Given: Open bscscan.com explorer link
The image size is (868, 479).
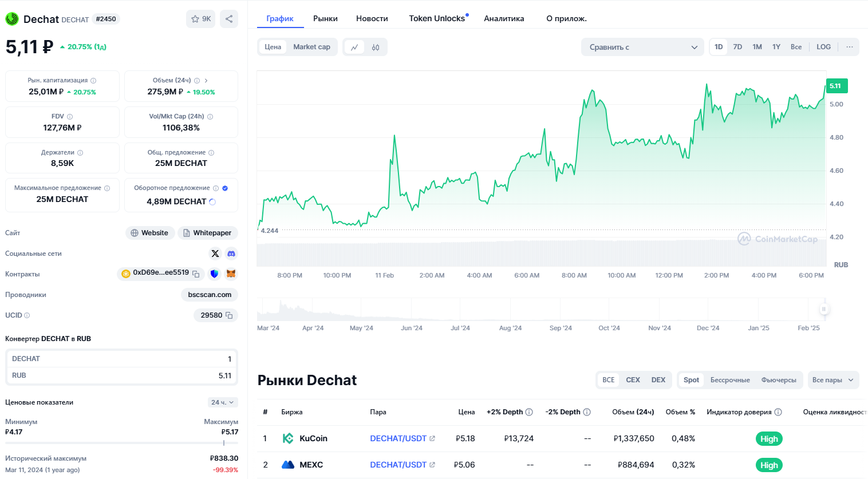Looking at the screenshot, I should (210, 295).
